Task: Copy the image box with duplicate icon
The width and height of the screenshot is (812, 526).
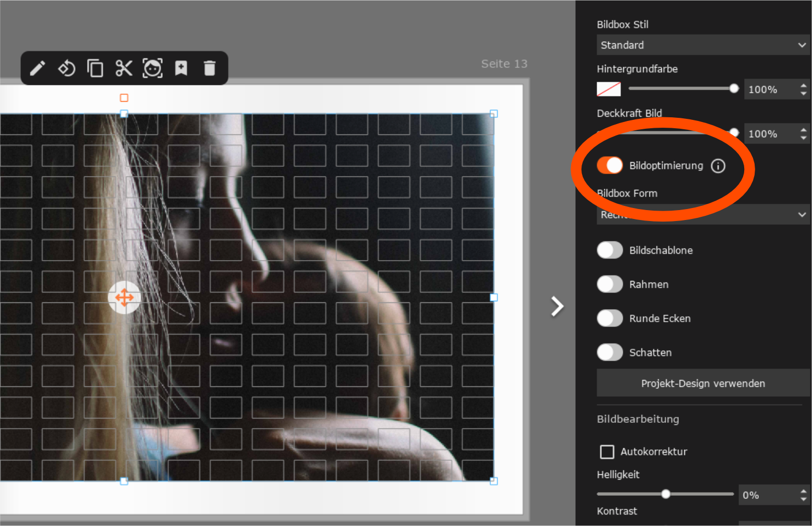Action: tap(95, 68)
